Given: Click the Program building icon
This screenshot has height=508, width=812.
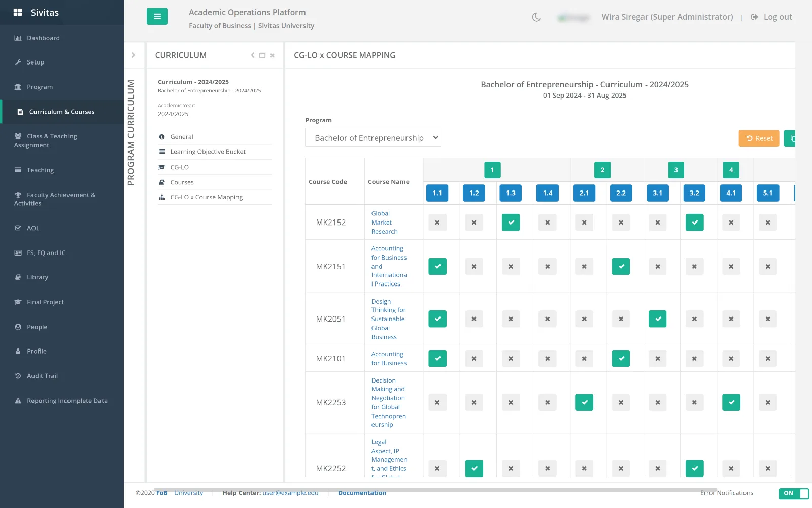Looking at the screenshot, I should [x=18, y=87].
